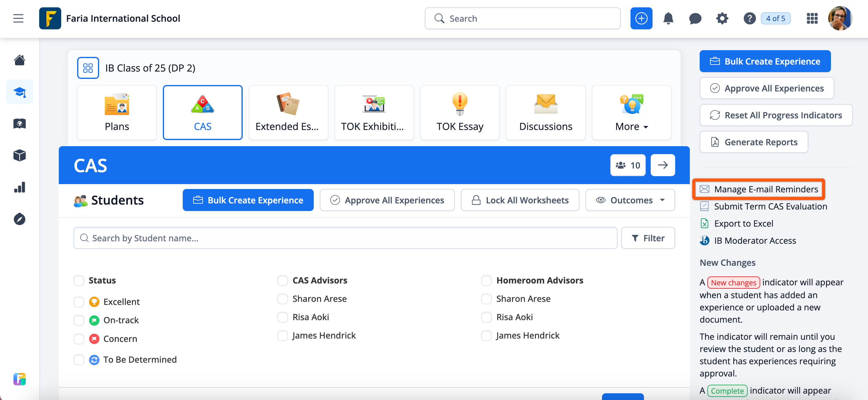Screen dimensions: 868x400
Task: Click the Search by Student name field
Action: (x=345, y=238)
